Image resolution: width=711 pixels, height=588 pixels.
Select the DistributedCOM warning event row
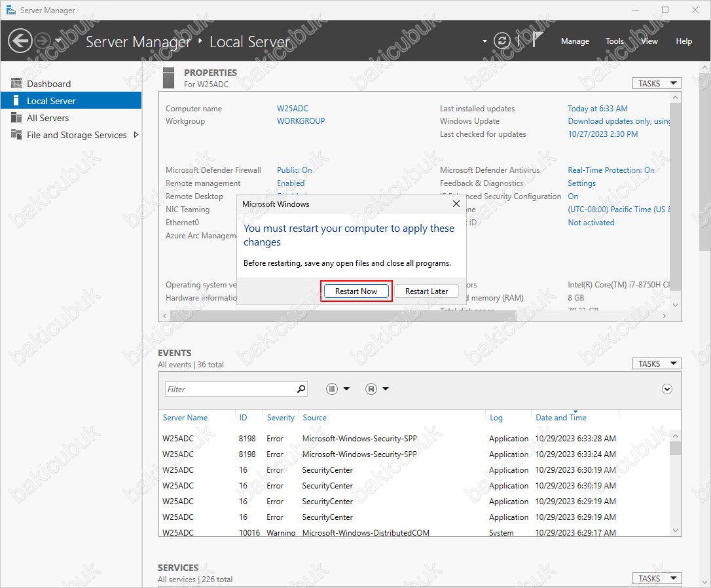click(x=414, y=532)
